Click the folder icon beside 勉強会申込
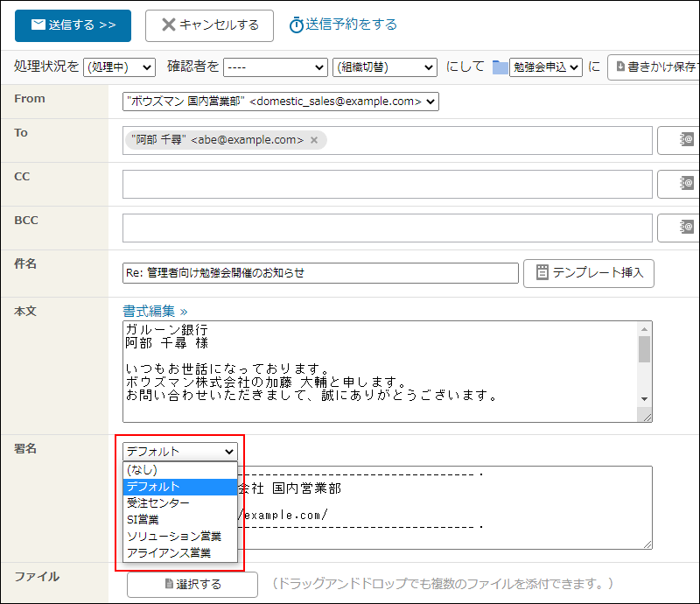Image resolution: width=700 pixels, height=604 pixels. (x=500, y=66)
